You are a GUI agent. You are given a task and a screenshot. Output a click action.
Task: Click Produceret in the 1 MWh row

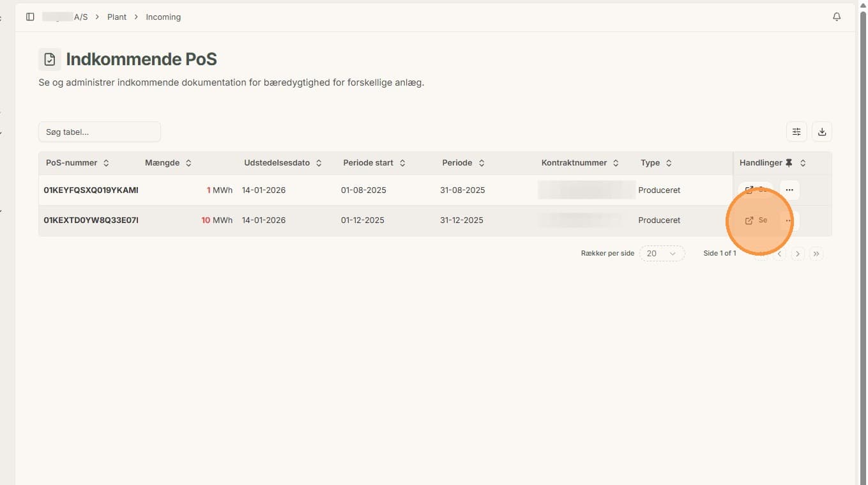[659, 190]
